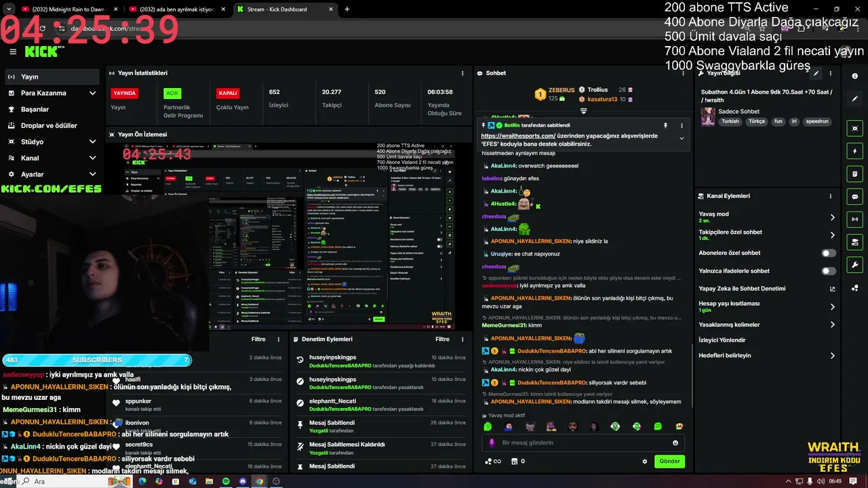Toggle the chat bubble widget in the right sidebar
The image size is (868, 488).
coord(855,197)
